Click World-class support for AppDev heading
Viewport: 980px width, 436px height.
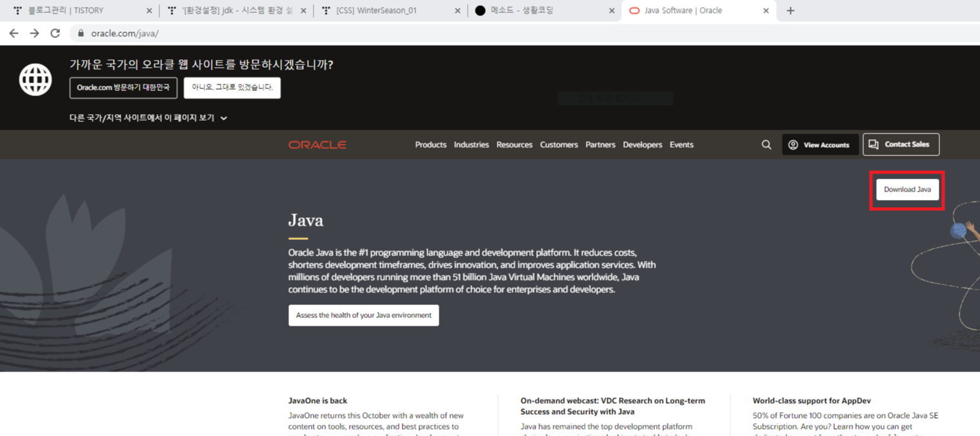(812, 401)
